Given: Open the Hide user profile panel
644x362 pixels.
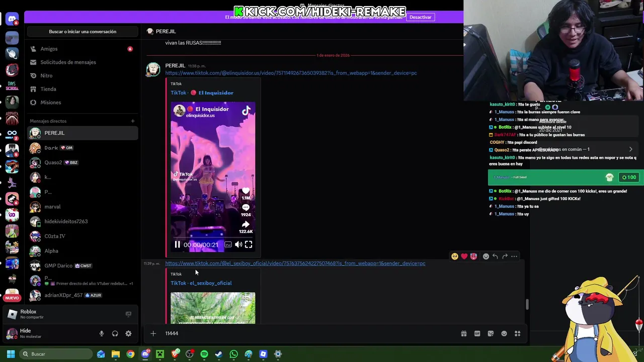Looking at the screenshot, I should [49, 333].
